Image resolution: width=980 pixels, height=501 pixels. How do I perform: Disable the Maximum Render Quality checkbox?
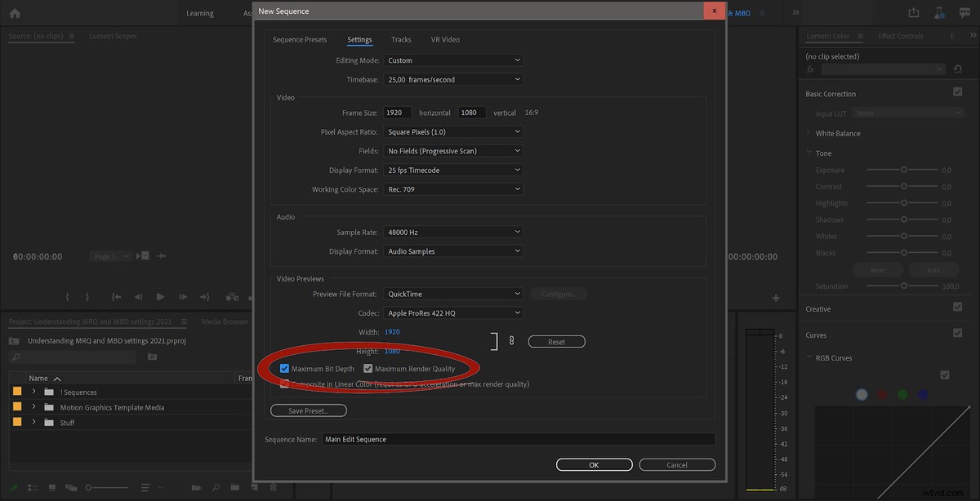pos(368,369)
